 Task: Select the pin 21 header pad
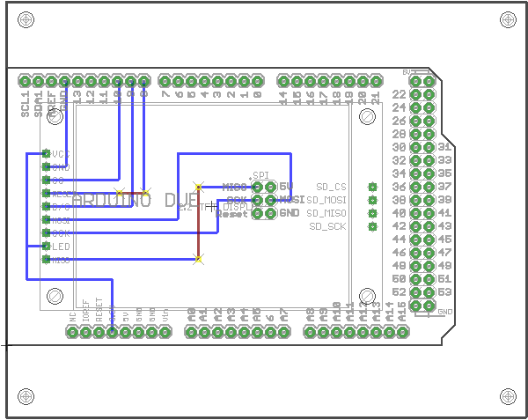click(x=376, y=81)
